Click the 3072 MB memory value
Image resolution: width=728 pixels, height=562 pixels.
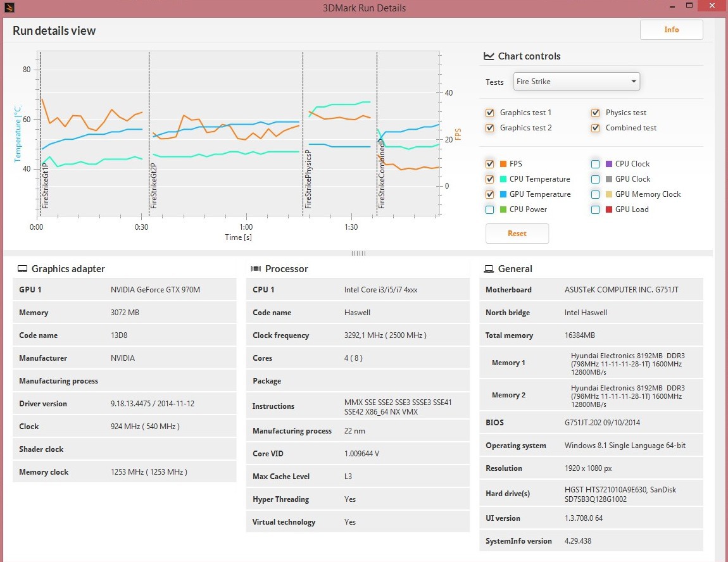[125, 312]
